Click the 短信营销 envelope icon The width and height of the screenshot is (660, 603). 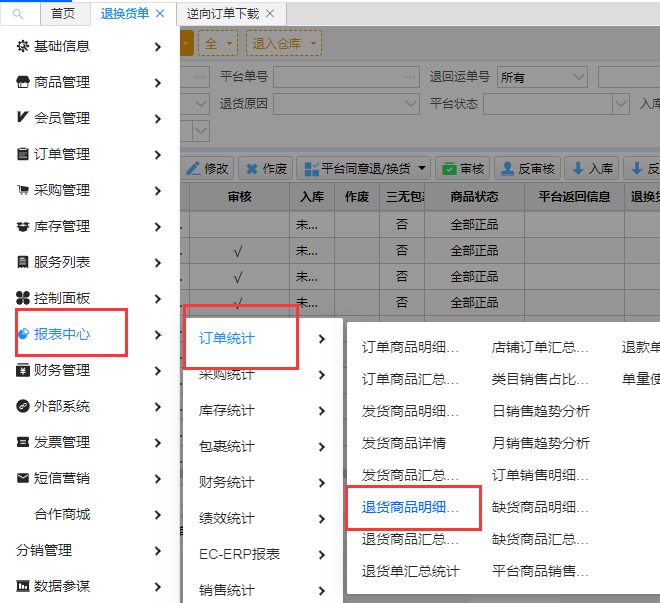pos(23,478)
